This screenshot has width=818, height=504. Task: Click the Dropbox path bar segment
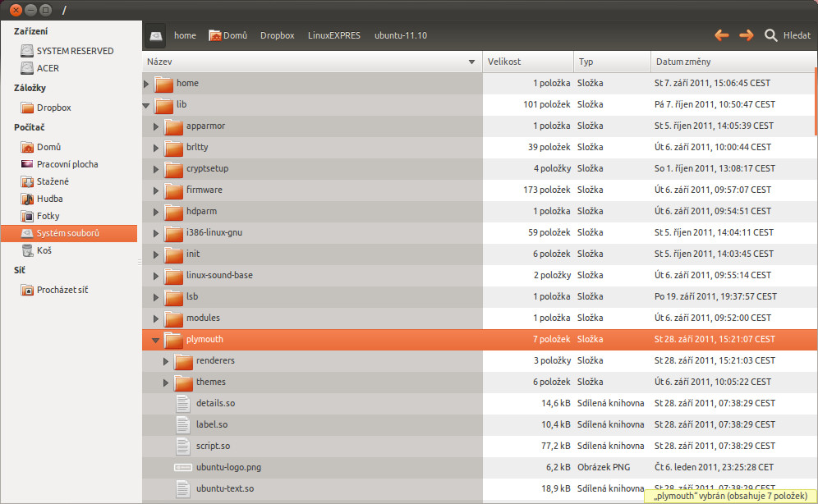point(277,35)
